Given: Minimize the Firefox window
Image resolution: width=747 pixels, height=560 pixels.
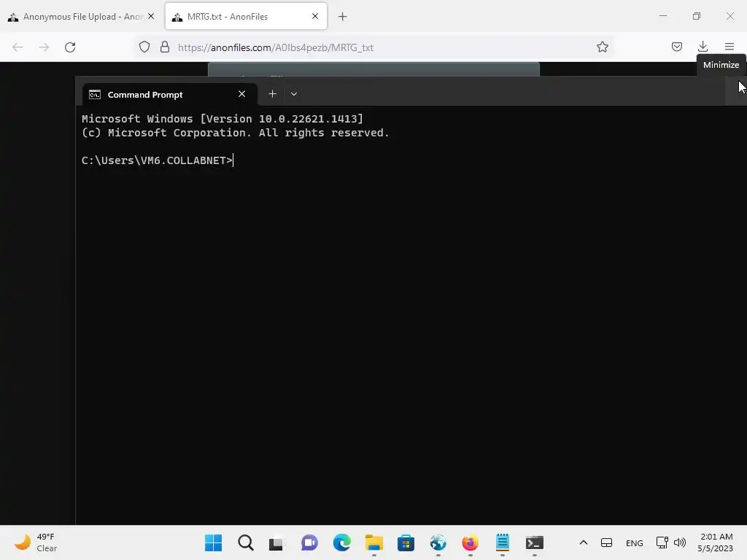Looking at the screenshot, I should pyautogui.click(x=663, y=16).
